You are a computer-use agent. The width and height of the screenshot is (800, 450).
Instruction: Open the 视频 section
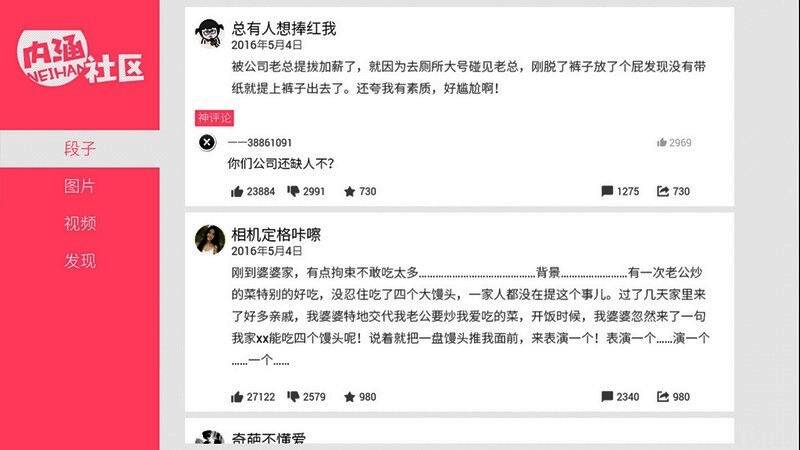coord(80,223)
